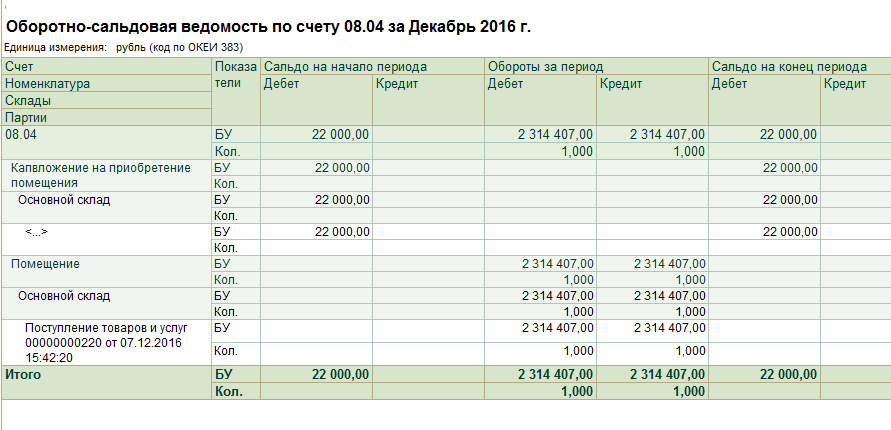Click the "Обороты за период" header
The width and height of the screenshot is (891, 430).
(x=545, y=66)
